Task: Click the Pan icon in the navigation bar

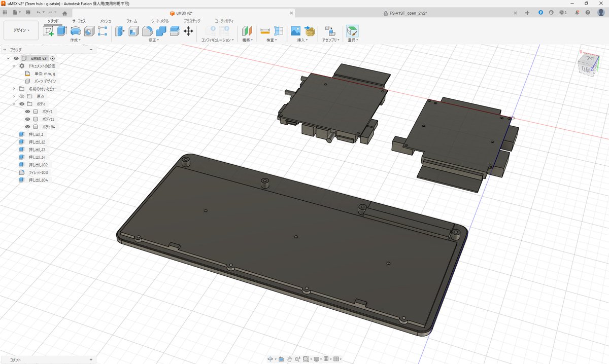Action: tap(290, 359)
